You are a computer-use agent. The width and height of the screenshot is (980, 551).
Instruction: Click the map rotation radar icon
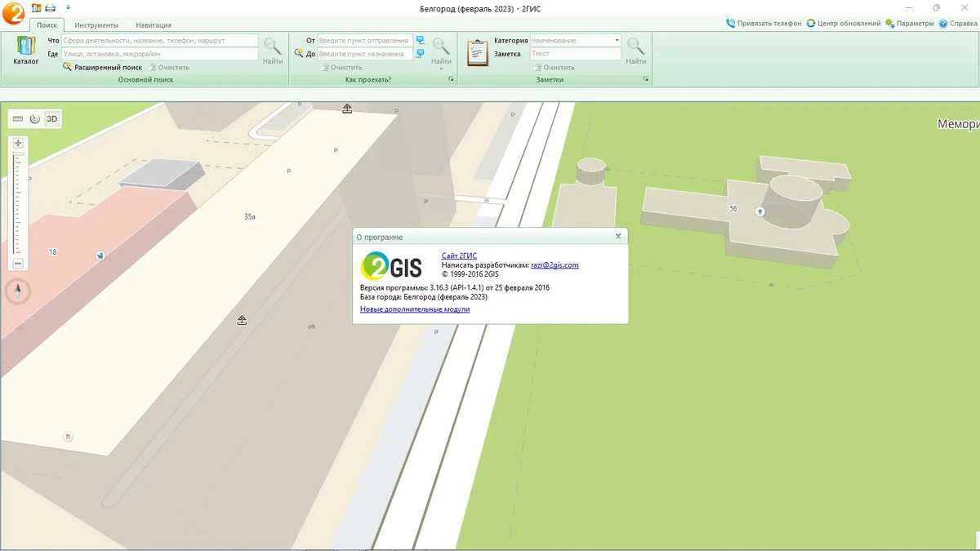tap(35, 119)
